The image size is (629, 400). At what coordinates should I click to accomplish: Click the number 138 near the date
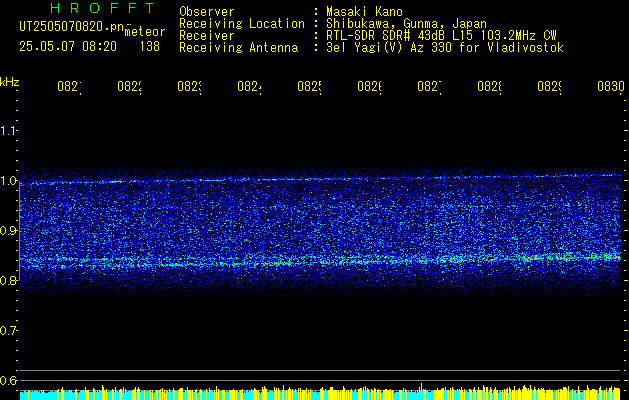(x=150, y=47)
